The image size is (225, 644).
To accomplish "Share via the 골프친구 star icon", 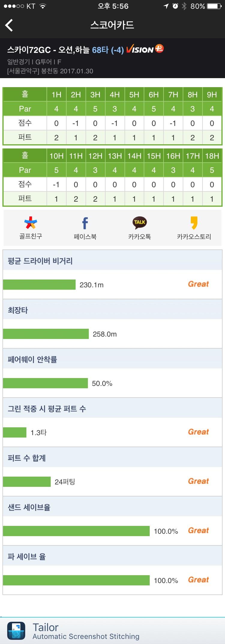I will click(31, 223).
